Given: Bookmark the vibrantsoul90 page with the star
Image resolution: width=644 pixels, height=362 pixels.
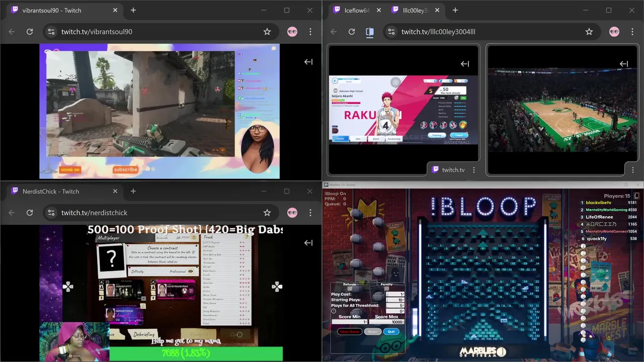Looking at the screenshot, I should 267,32.
